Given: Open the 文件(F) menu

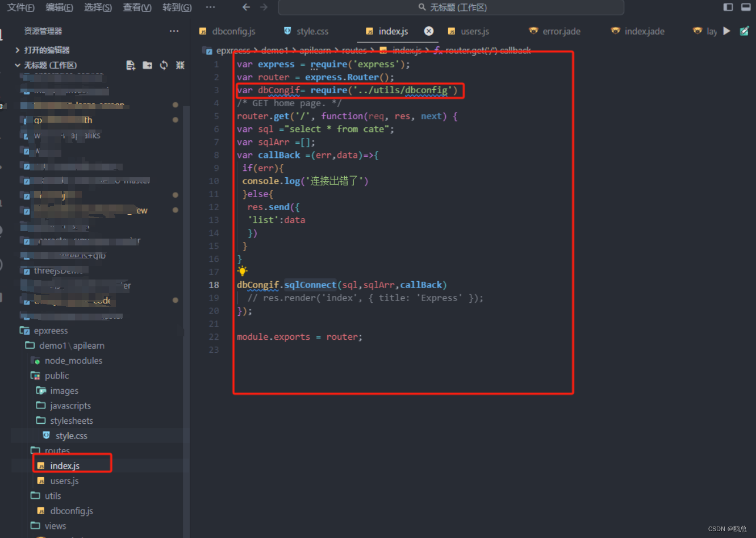Looking at the screenshot, I should (21, 7).
